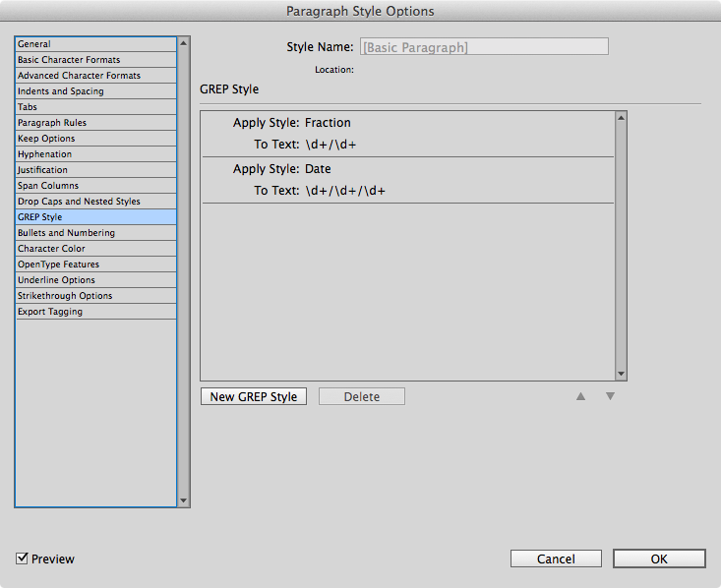Edit the \d+/\d+/\d+ To Text expression
Screen dimensions: 721x588
345,191
